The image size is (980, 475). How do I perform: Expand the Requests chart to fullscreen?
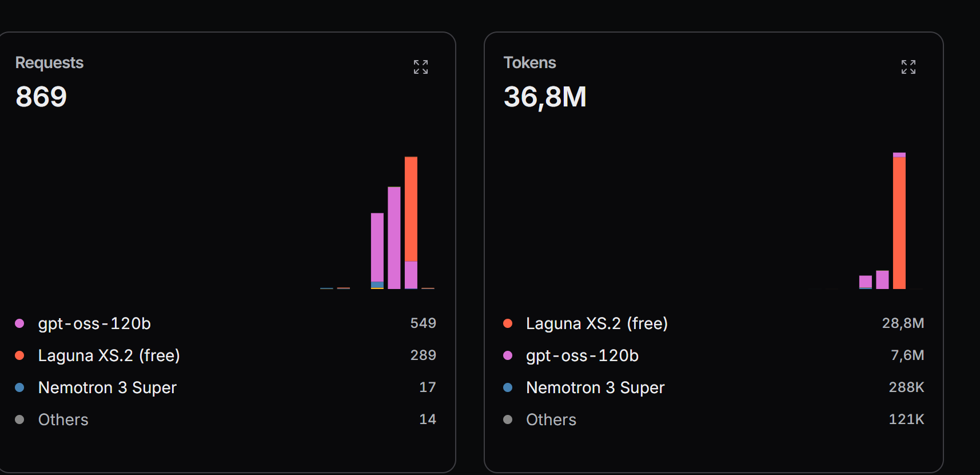coord(421,67)
